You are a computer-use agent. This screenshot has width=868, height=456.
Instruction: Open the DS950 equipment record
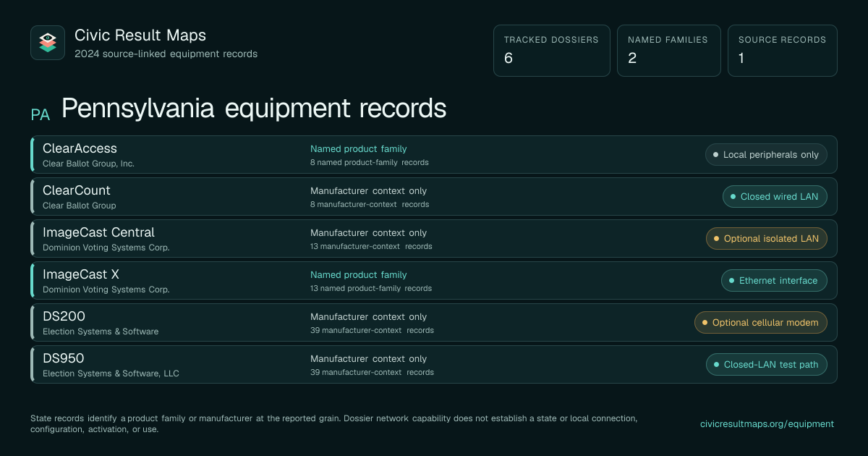[434, 364]
